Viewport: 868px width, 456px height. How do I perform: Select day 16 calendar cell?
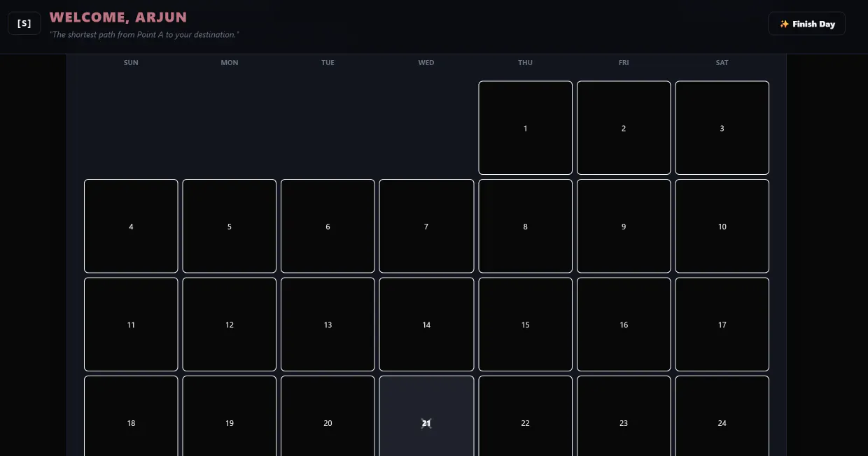(x=624, y=325)
